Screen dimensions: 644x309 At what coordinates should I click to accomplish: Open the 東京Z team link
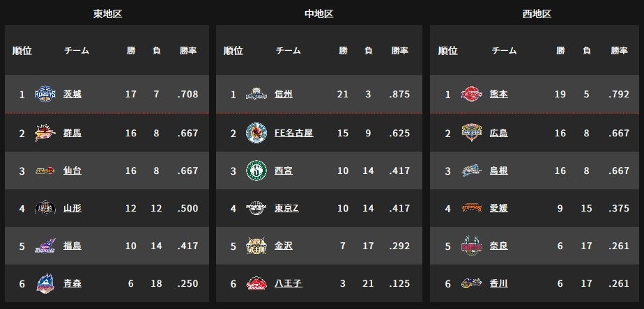tap(286, 208)
